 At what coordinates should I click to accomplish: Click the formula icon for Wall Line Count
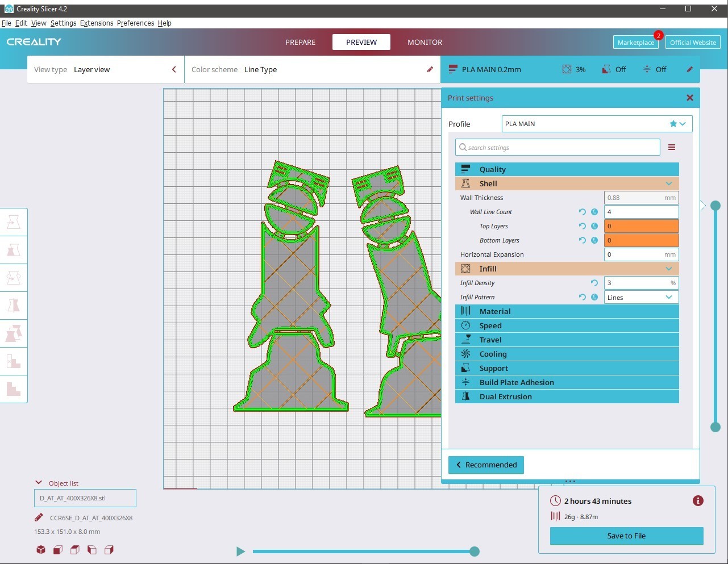point(594,212)
